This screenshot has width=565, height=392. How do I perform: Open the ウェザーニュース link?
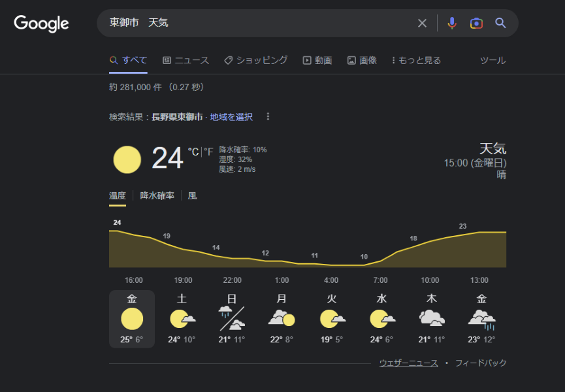(408, 363)
